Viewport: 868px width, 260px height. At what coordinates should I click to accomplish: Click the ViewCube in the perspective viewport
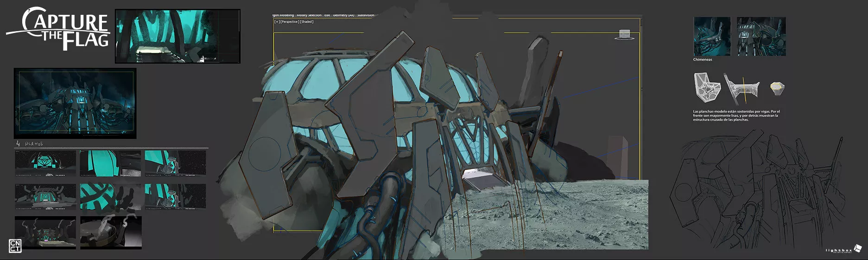(626, 34)
